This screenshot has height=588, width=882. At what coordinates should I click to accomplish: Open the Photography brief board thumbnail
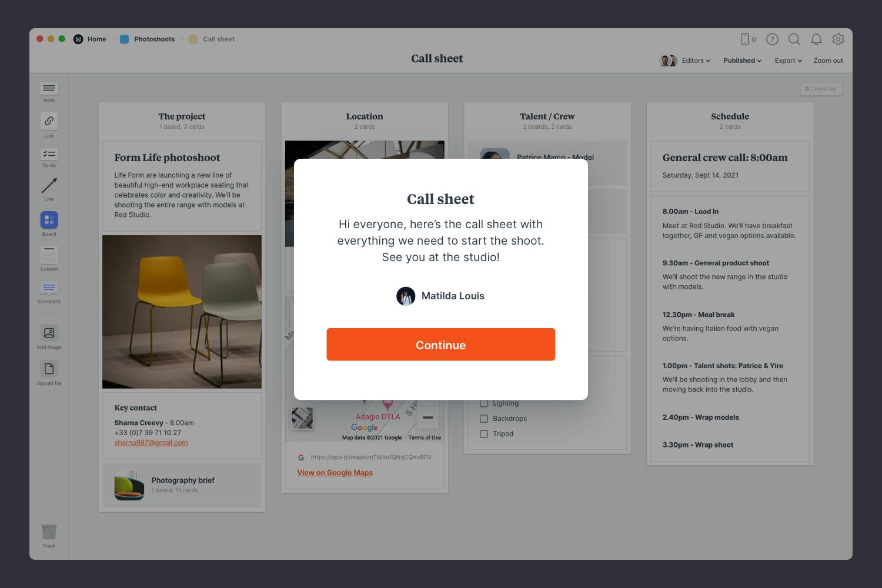click(129, 485)
